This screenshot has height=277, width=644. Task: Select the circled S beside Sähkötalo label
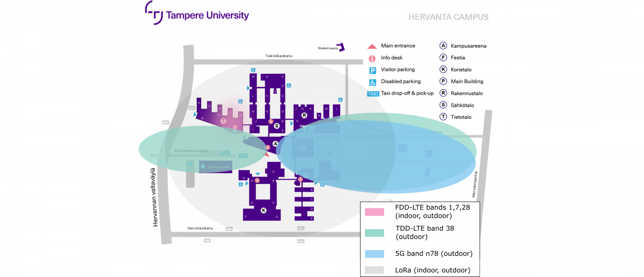tap(443, 105)
